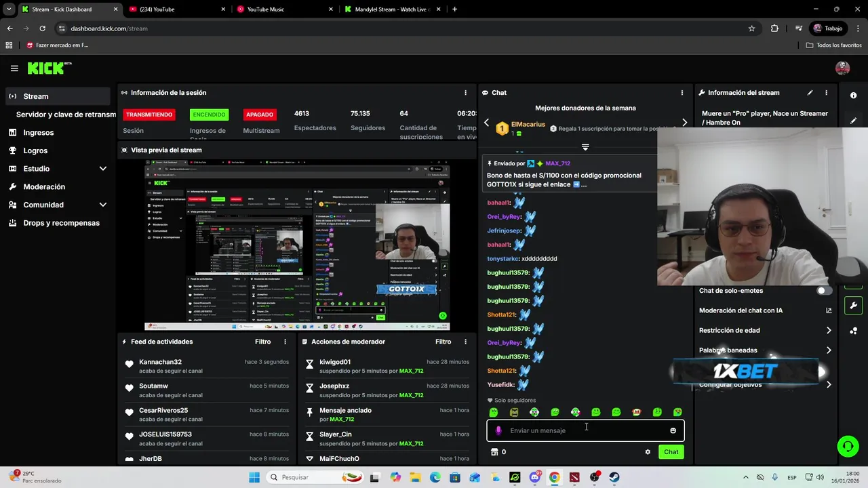868x488 pixels.
Task: Click Kannachan32 in activity feed
Action: tap(160, 362)
